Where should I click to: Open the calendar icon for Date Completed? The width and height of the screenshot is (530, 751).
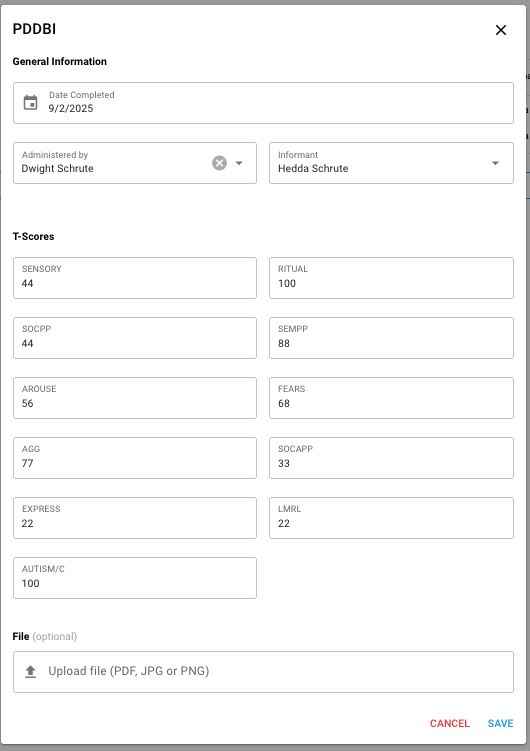31,102
